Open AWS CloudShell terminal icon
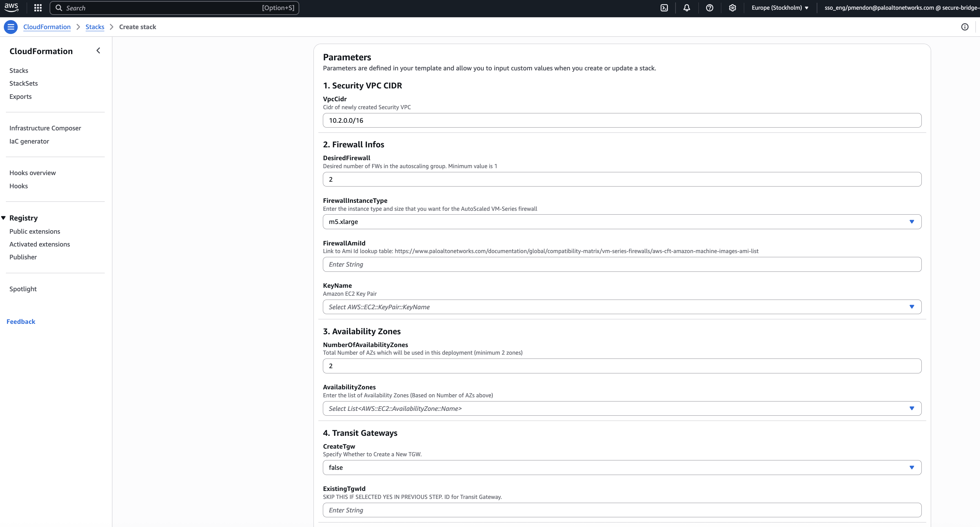The image size is (980, 527). pos(664,8)
